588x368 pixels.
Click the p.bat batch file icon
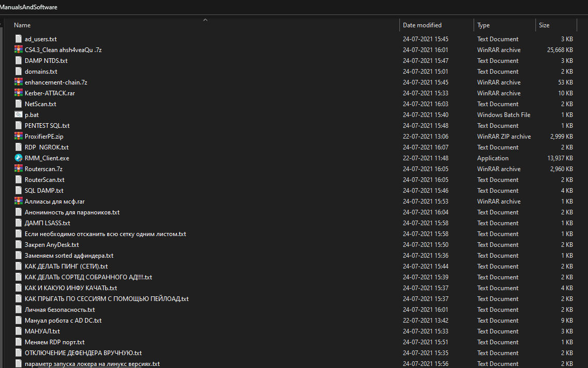point(19,115)
